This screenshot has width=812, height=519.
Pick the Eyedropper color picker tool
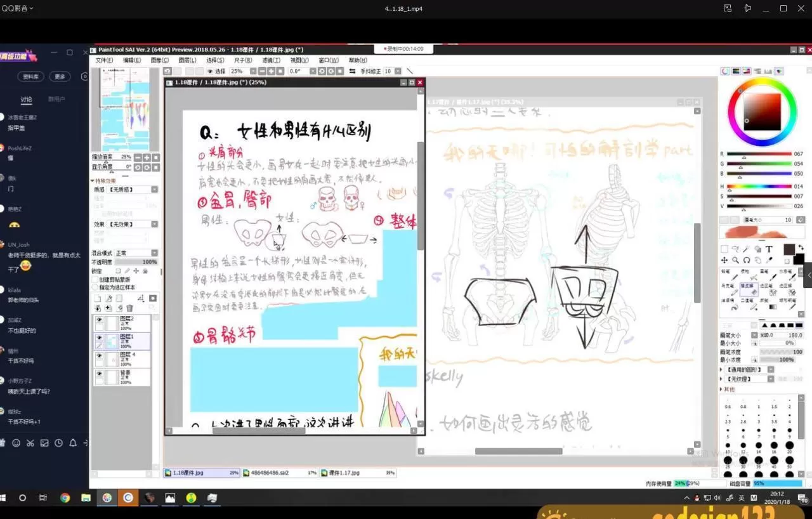pyautogui.click(x=769, y=260)
